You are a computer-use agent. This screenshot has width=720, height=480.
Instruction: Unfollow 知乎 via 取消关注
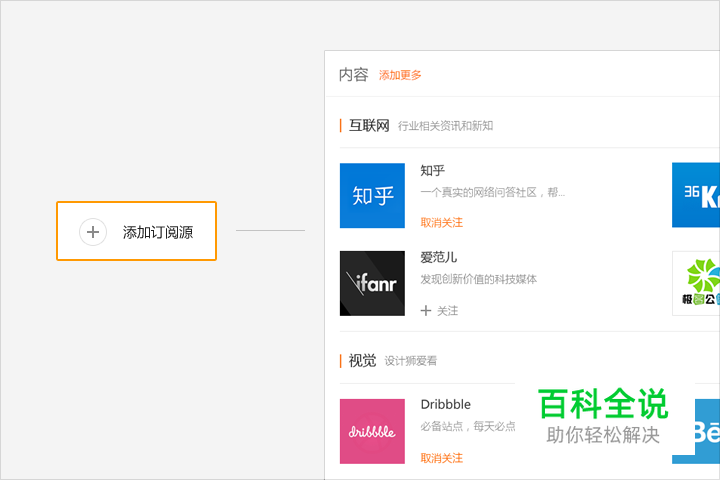coord(442,223)
